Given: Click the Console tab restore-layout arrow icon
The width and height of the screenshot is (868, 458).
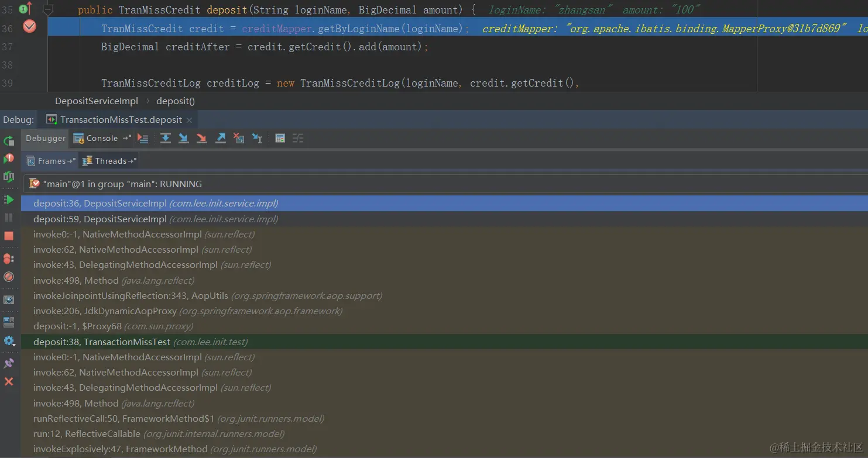Looking at the screenshot, I should pos(126,138).
